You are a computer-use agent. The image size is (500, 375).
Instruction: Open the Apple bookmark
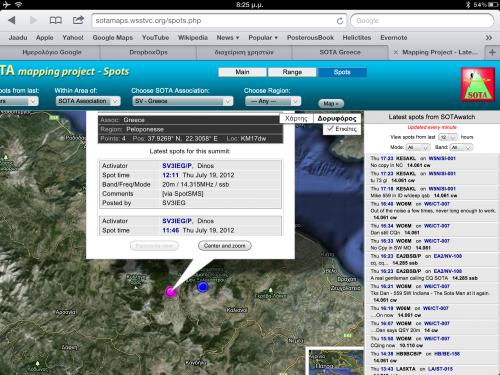(x=45, y=38)
